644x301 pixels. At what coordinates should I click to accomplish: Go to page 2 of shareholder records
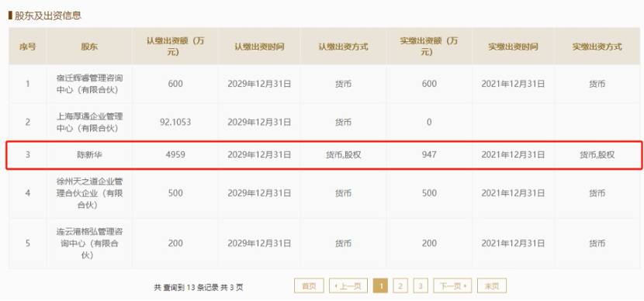(400, 285)
